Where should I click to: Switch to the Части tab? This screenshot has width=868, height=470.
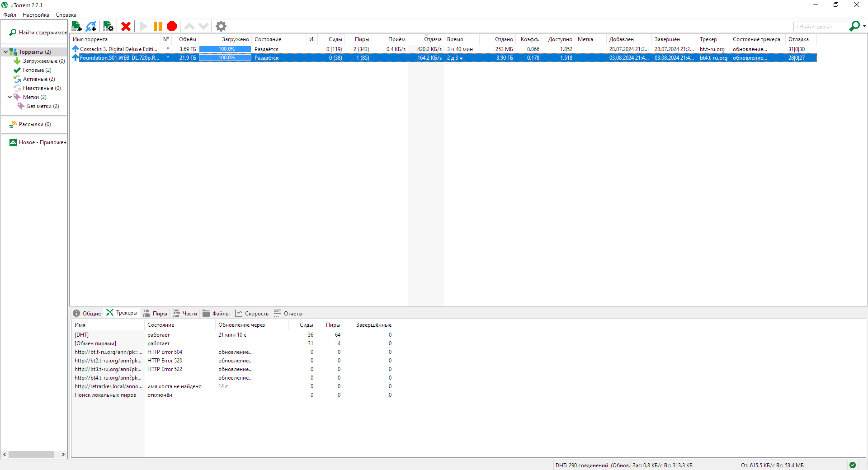coord(185,313)
